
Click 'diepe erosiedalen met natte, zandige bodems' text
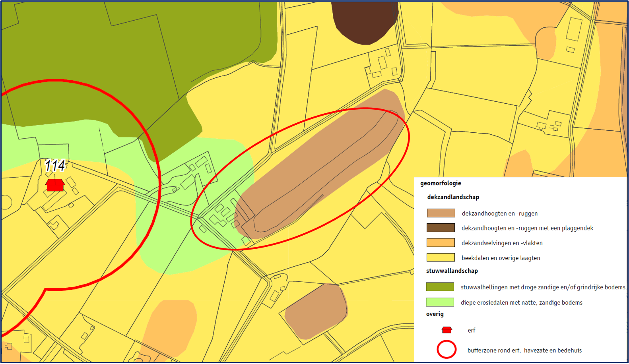[x=521, y=303]
